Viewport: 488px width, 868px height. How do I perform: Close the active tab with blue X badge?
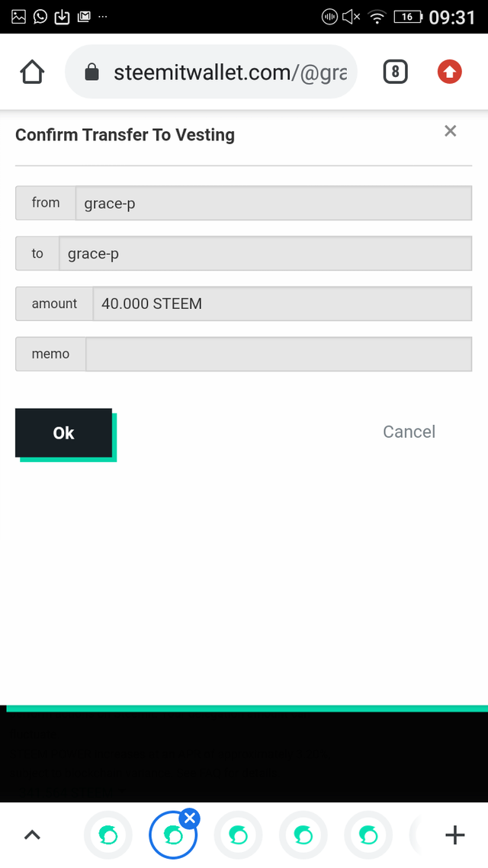189,818
